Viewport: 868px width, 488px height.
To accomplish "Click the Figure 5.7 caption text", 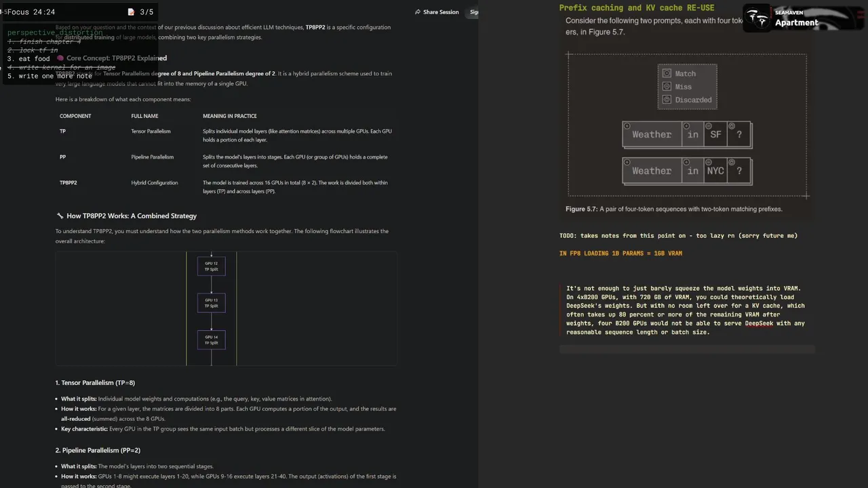I will [674, 209].
